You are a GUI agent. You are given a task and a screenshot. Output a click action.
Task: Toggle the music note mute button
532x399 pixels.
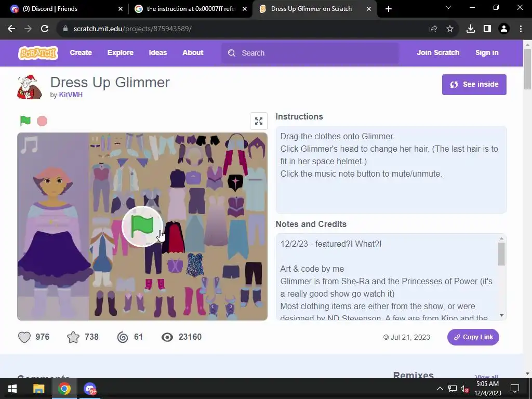30,145
